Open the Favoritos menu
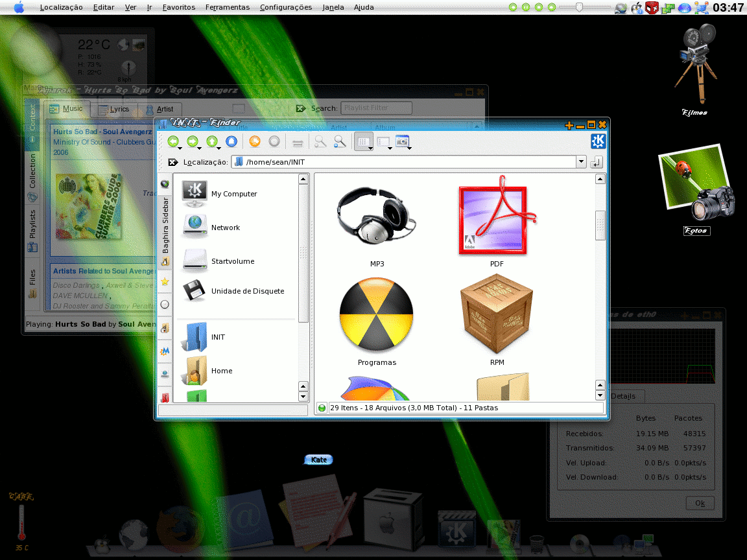 coord(179,7)
